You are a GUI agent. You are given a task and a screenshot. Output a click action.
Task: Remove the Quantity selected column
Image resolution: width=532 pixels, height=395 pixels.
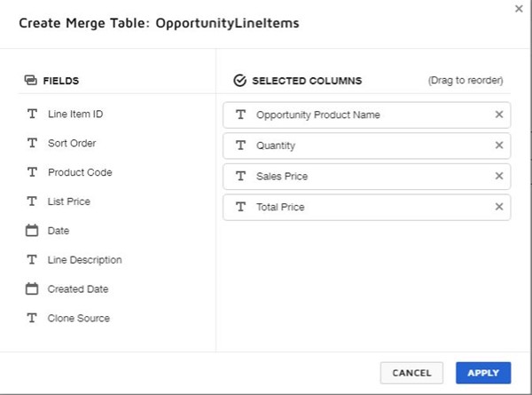click(498, 146)
